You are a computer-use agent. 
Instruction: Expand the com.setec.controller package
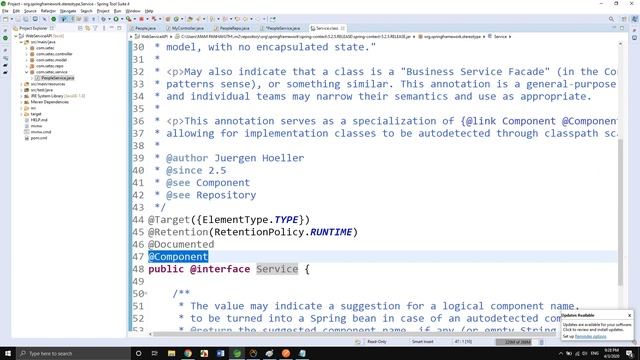(x=27, y=54)
